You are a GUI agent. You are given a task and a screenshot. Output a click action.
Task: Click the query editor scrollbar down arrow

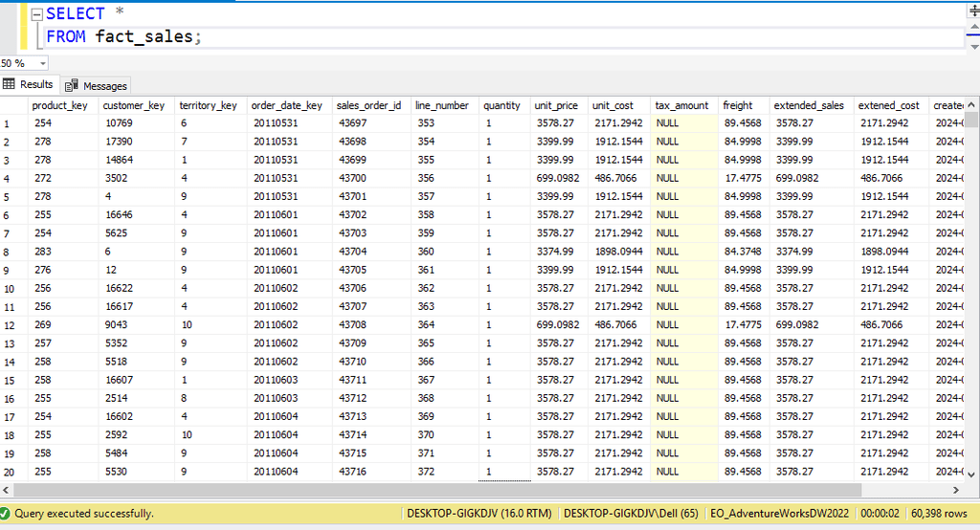pyautogui.click(x=973, y=47)
